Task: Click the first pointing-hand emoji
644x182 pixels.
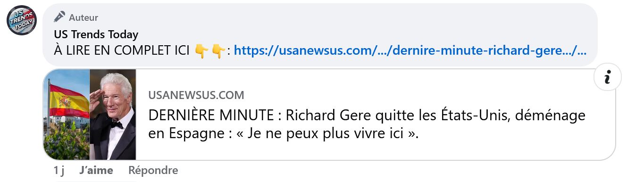Action: 201,50
